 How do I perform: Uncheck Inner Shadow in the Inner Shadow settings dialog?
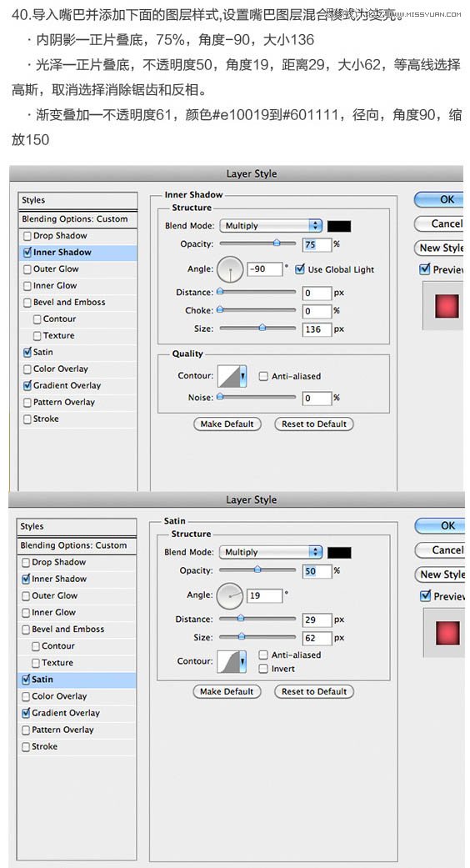[27, 253]
